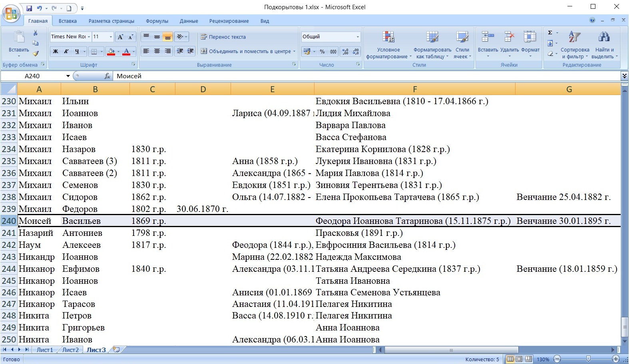The height and width of the screenshot is (364, 629).
Task: Open the Условное форматирование menu
Action: 388,45
